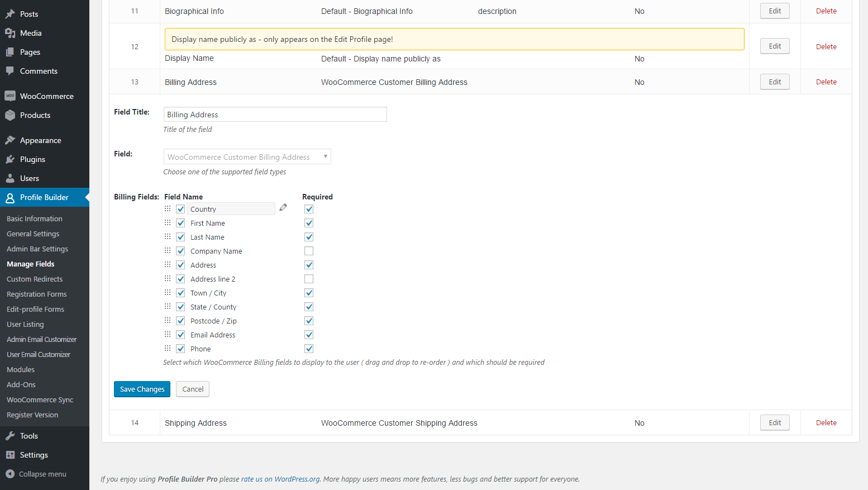The height and width of the screenshot is (490, 868).
Task: Click the pencil edit icon beside Country
Action: (283, 207)
